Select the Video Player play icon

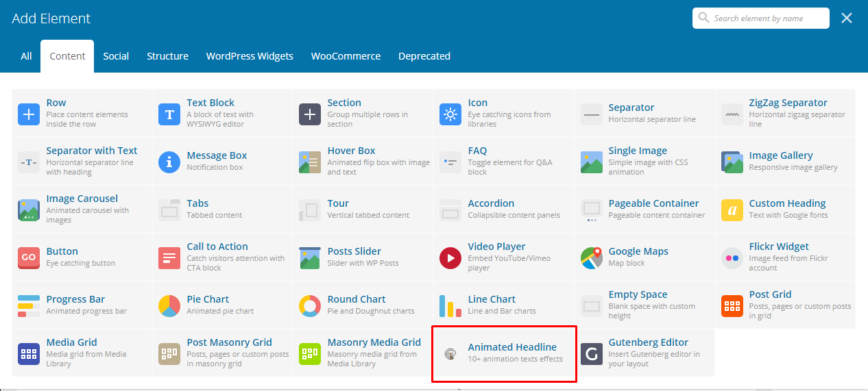[x=450, y=258]
